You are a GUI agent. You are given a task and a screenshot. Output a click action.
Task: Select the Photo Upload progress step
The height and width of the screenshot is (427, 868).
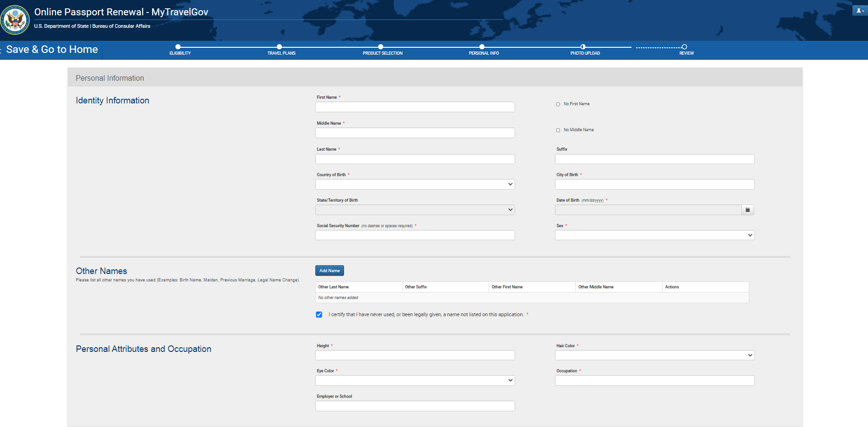[x=583, y=47]
